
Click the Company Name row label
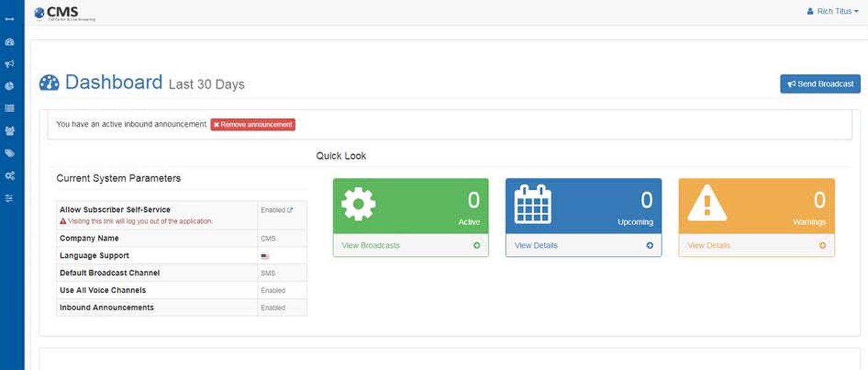89,238
